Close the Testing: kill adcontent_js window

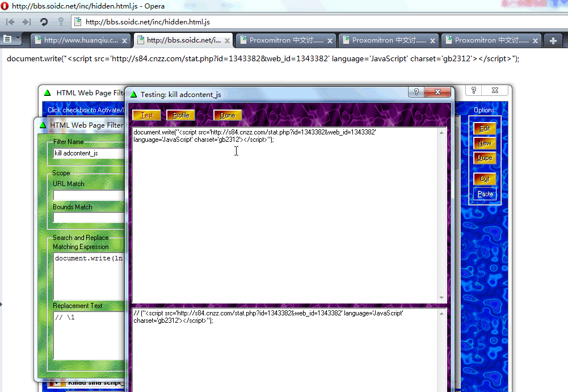coord(437,92)
